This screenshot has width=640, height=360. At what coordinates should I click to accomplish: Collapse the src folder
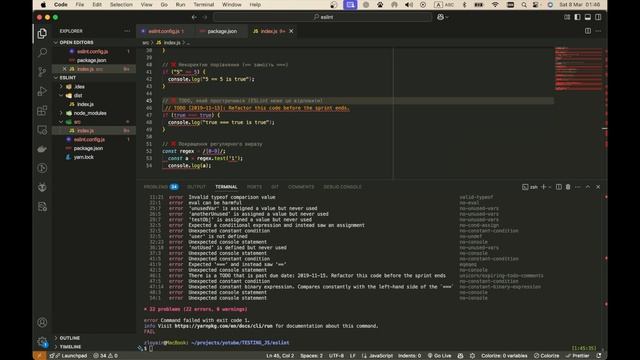click(61, 122)
